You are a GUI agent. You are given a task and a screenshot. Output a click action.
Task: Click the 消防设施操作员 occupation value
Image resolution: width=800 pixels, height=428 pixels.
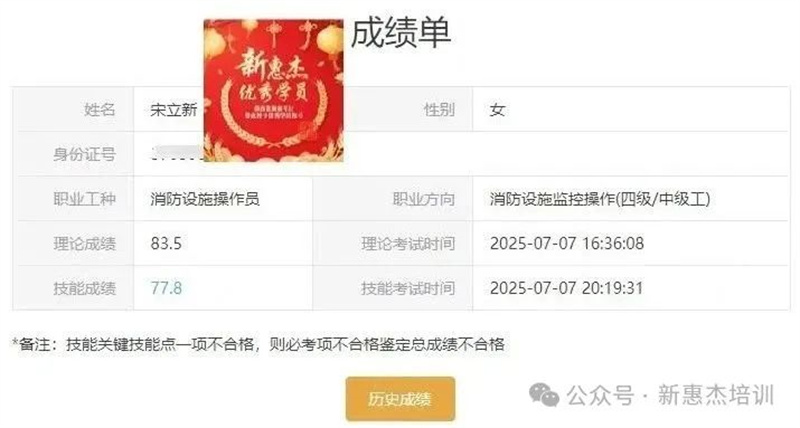(x=205, y=199)
